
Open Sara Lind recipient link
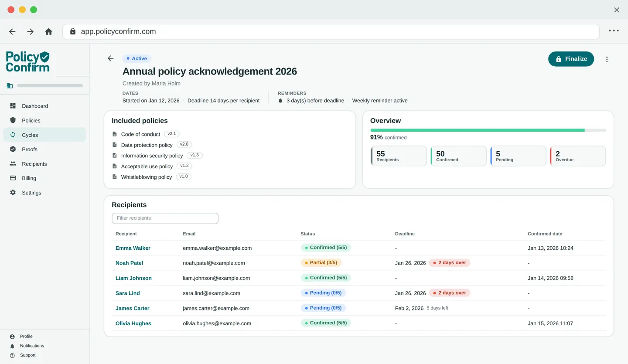pos(128,293)
